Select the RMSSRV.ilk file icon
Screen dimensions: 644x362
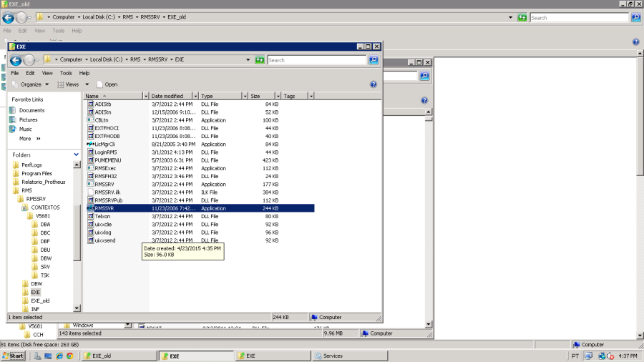90,192
